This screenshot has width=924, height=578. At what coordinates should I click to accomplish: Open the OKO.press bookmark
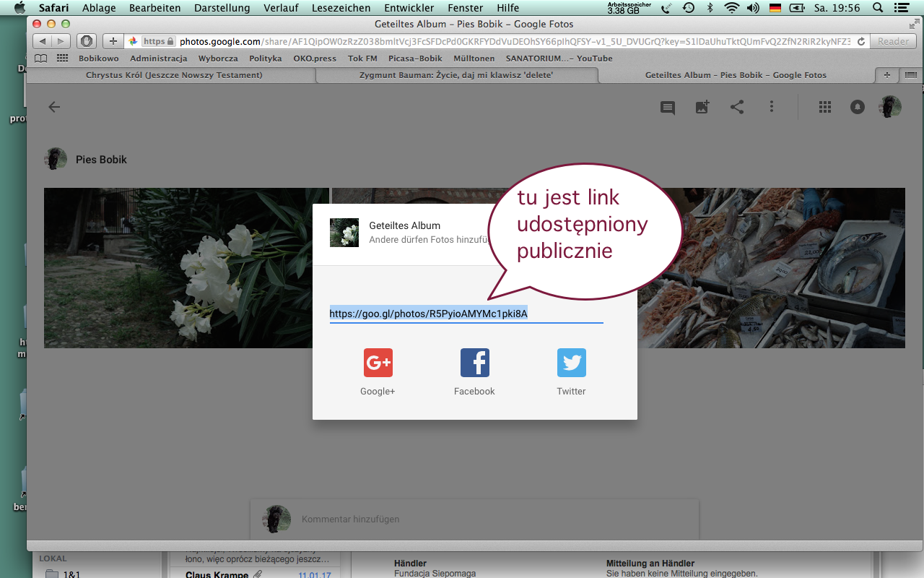click(x=314, y=59)
